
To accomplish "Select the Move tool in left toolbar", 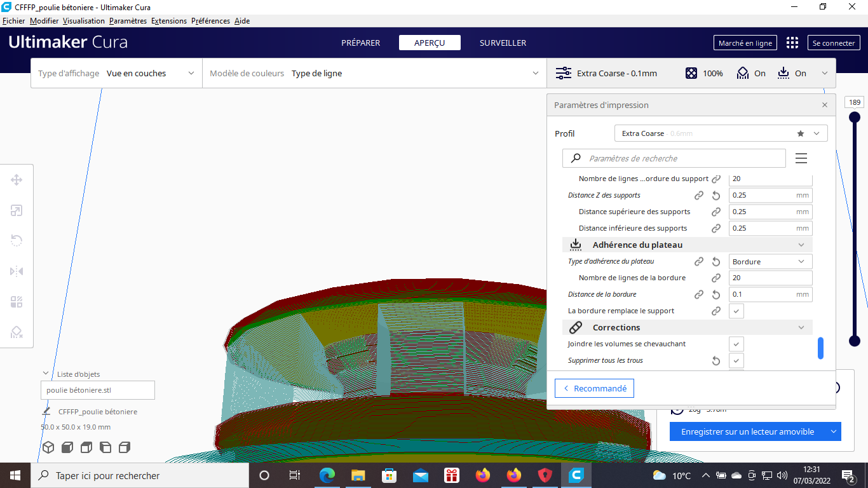I will tap(17, 180).
